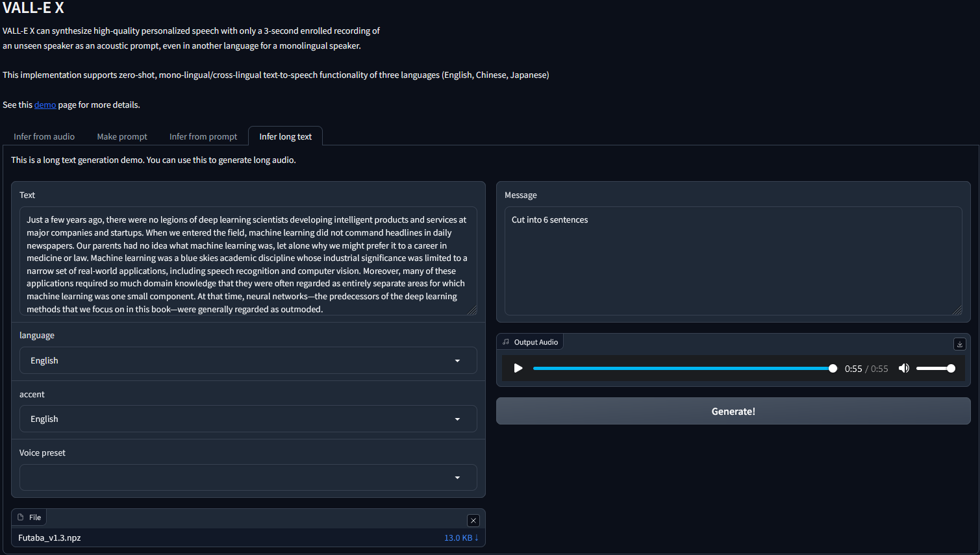
Task: Select the Infer long text tab
Action: tap(286, 136)
